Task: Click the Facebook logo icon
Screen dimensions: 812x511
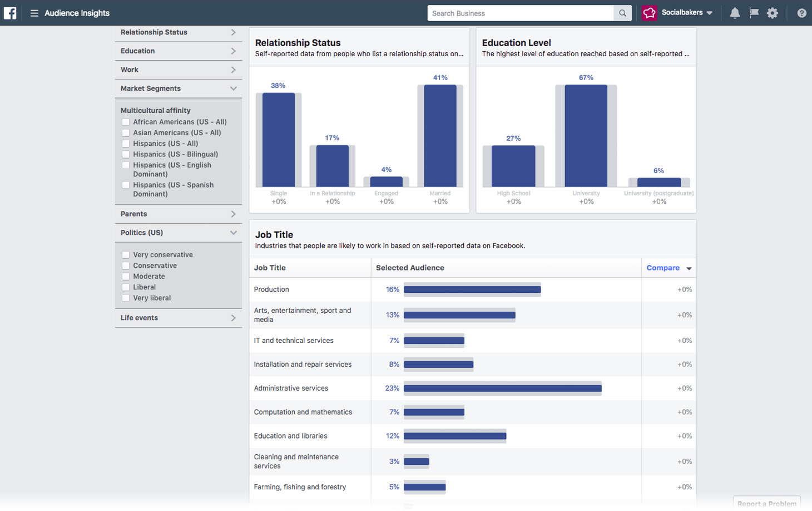Action: (10, 13)
